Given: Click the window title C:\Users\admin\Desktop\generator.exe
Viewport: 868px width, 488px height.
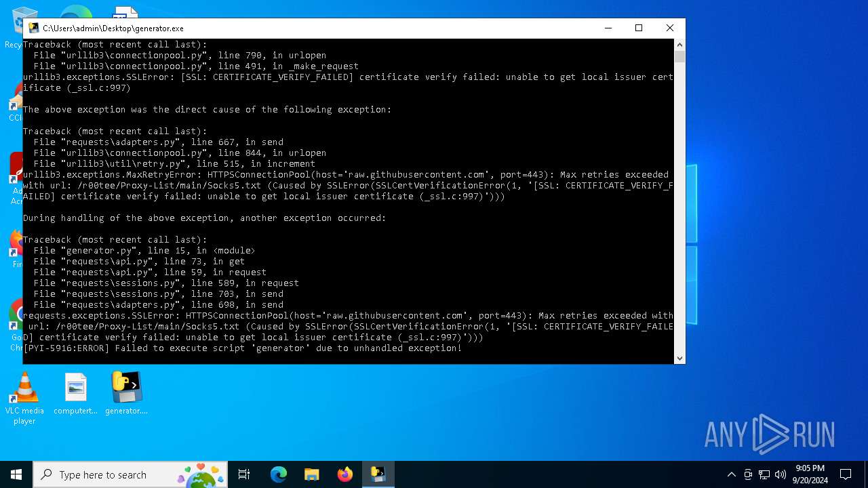Looking at the screenshot, I should [113, 28].
